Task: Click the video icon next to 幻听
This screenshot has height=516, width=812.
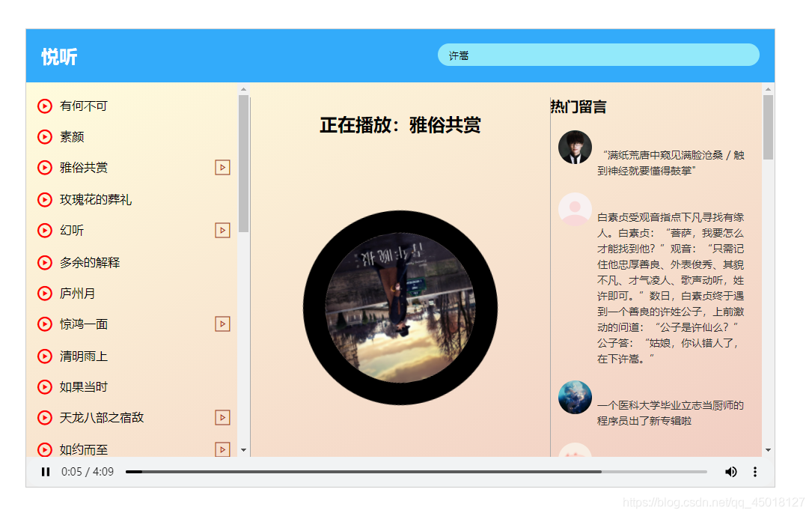Action: (x=222, y=230)
